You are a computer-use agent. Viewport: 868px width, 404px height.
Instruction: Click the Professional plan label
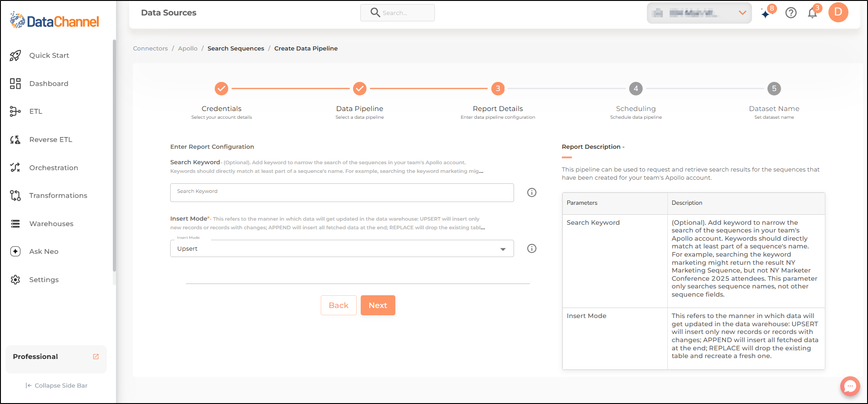(x=35, y=357)
